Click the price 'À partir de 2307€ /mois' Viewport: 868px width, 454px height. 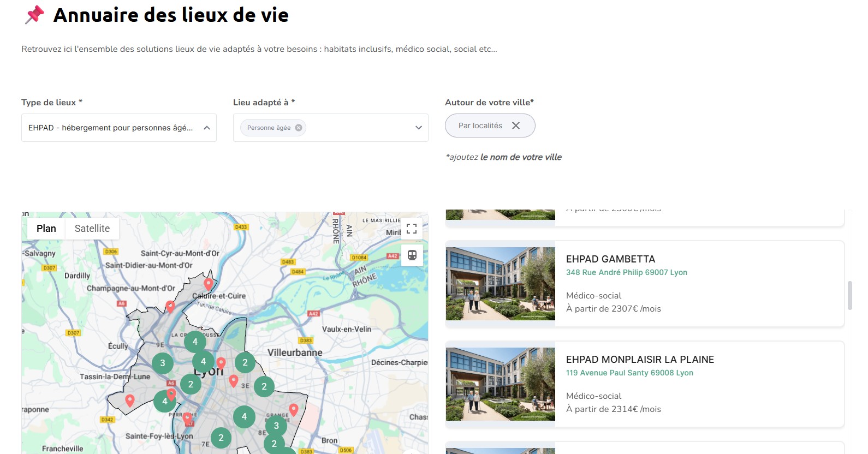click(x=614, y=309)
